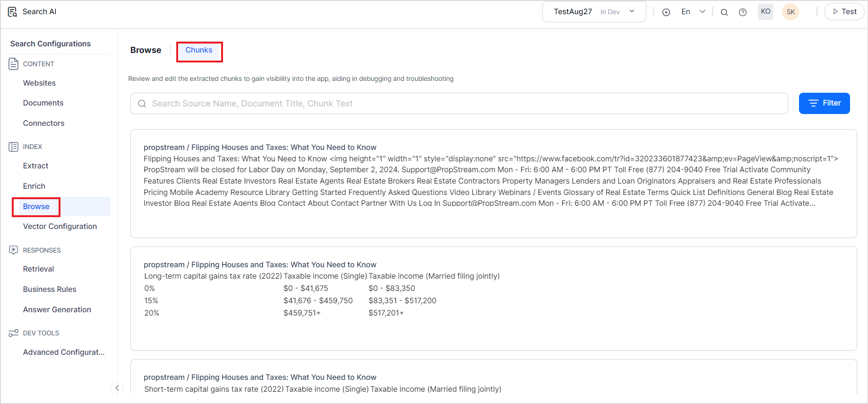The height and width of the screenshot is (404, 868).
Task: Click the target icon beside language selector
Action: pyautogui.click(x=666, y=12)
